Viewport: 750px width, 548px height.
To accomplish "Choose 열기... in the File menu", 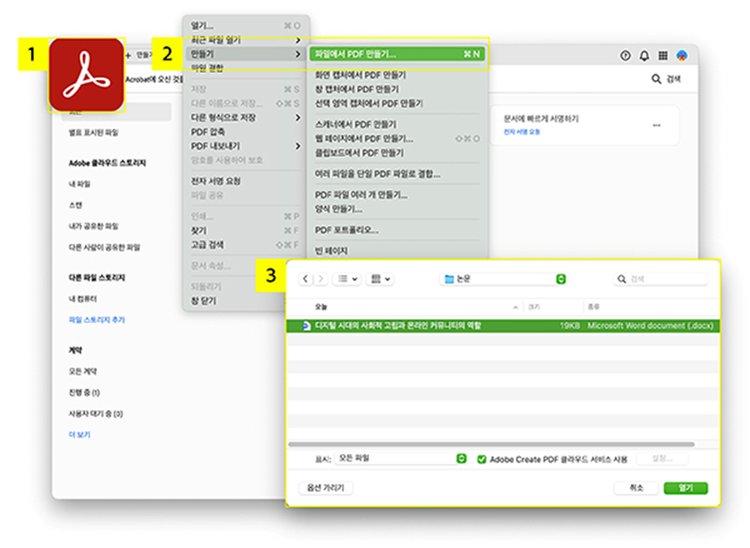I will click(246, 26).
